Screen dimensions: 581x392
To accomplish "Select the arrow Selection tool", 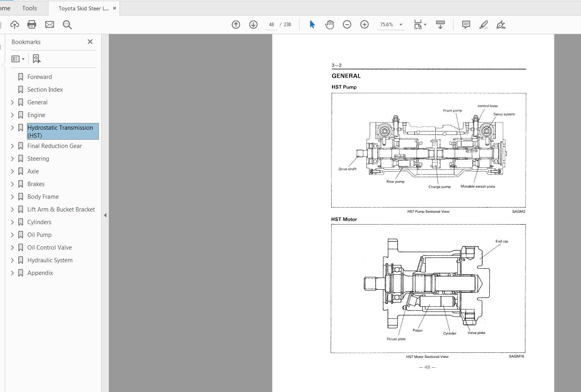I will [x=313, y=24].
